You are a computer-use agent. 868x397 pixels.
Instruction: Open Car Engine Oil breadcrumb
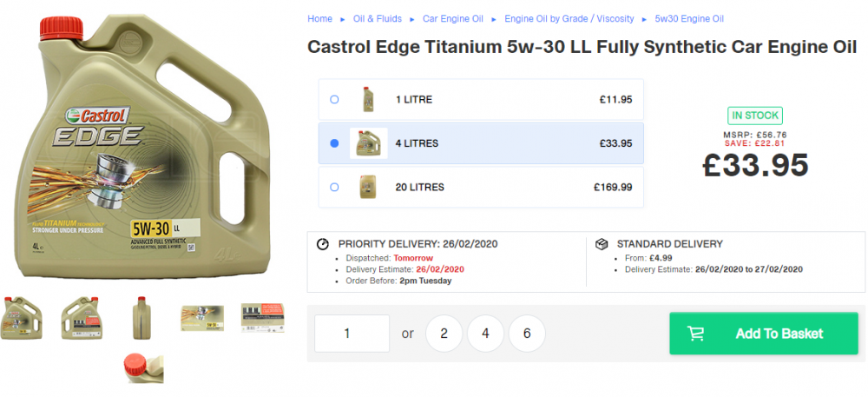tap(453, 19)
